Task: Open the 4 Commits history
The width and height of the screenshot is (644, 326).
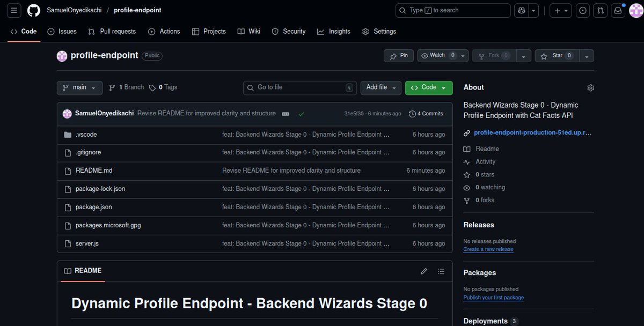Action: (426, 114)
